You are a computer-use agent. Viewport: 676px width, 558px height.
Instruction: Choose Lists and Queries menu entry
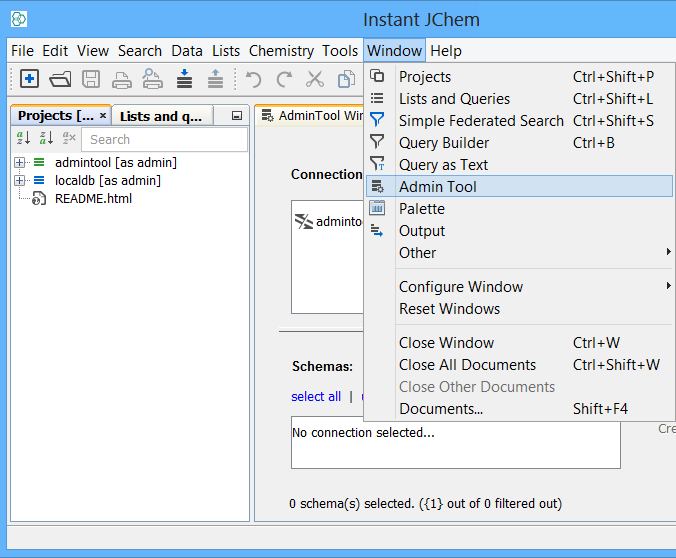[520, 99]
